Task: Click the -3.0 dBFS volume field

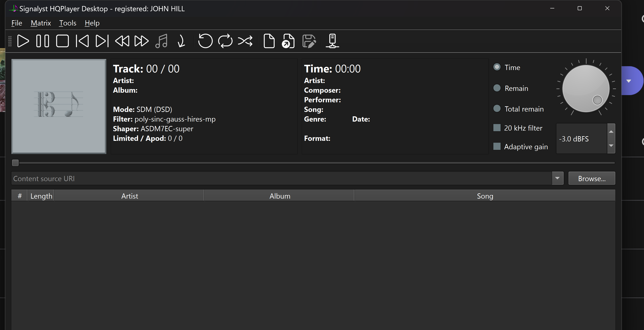Action: click(582, 138)
